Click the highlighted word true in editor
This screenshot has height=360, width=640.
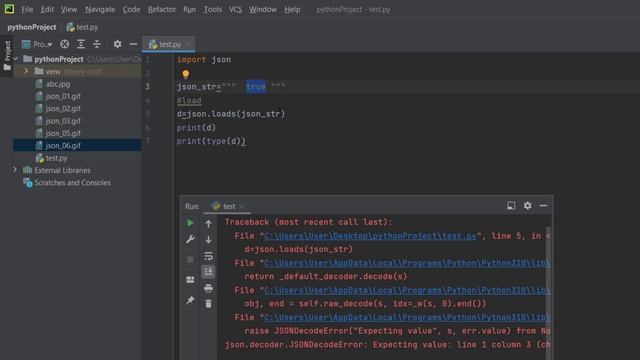pos(256,87)
